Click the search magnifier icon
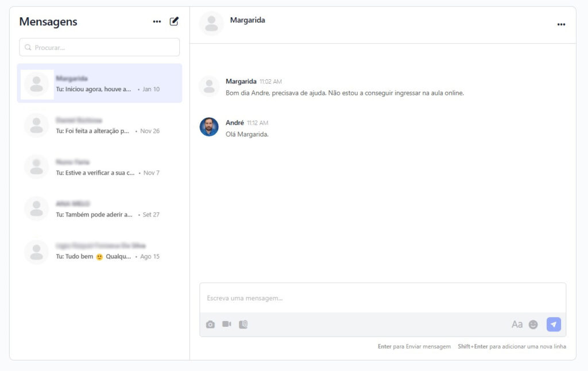Viewport: 588px width, 371px height. (x=28, y=47)
